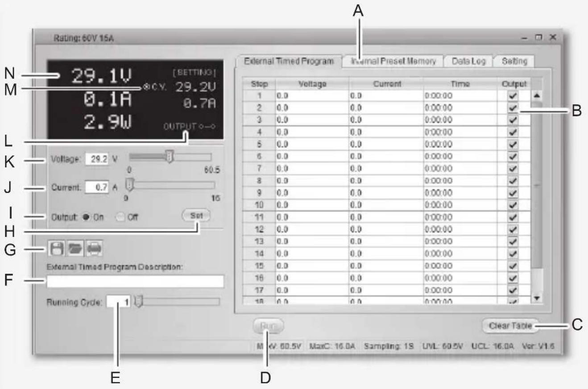The image size is (588, 389).
Task: Click the Set button
Action: pyautogui.click(x=196, y=216)
